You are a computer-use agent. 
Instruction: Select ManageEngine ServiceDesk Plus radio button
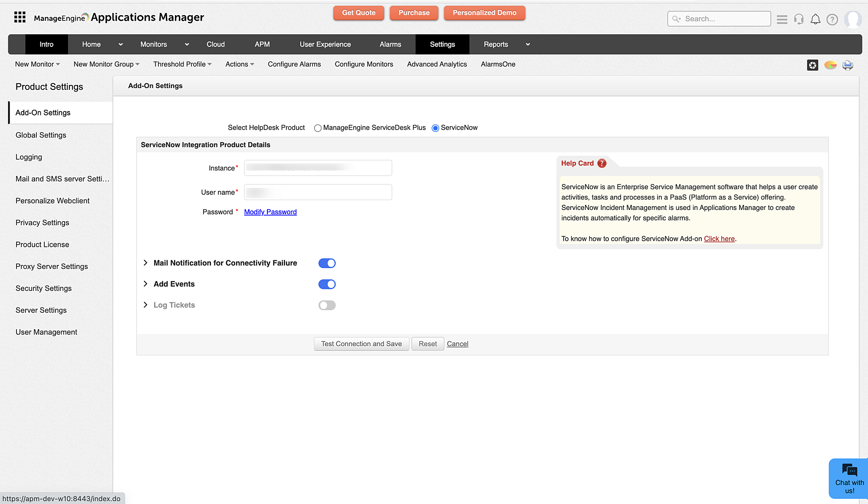[x=318, y=128]
